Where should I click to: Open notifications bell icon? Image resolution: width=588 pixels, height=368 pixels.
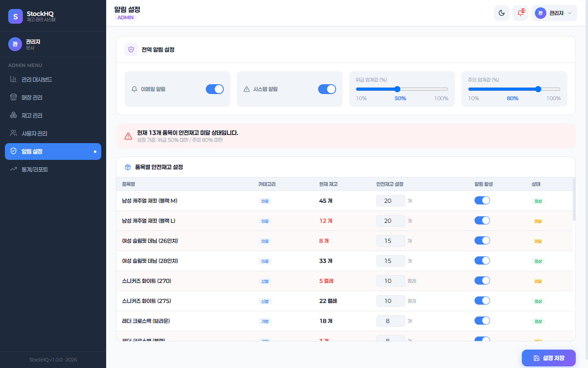click(x=521, y=13)
